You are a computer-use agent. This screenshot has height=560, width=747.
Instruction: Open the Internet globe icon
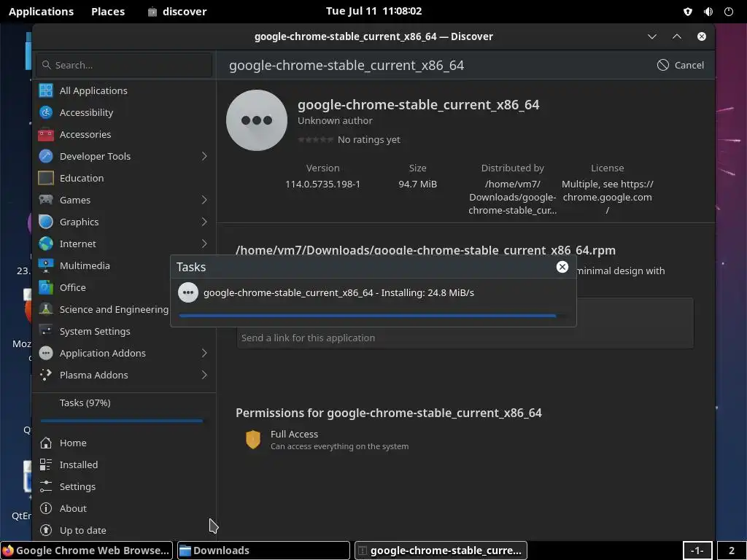pyautogui.click(x=46, y=244)
